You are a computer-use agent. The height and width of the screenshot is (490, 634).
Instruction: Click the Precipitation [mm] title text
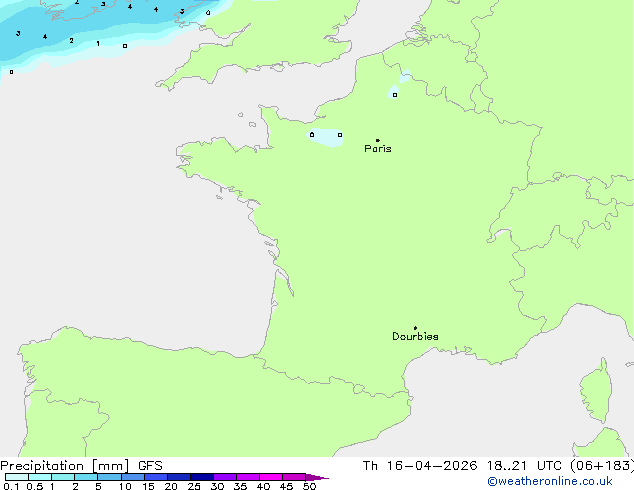tap(65, 466)
